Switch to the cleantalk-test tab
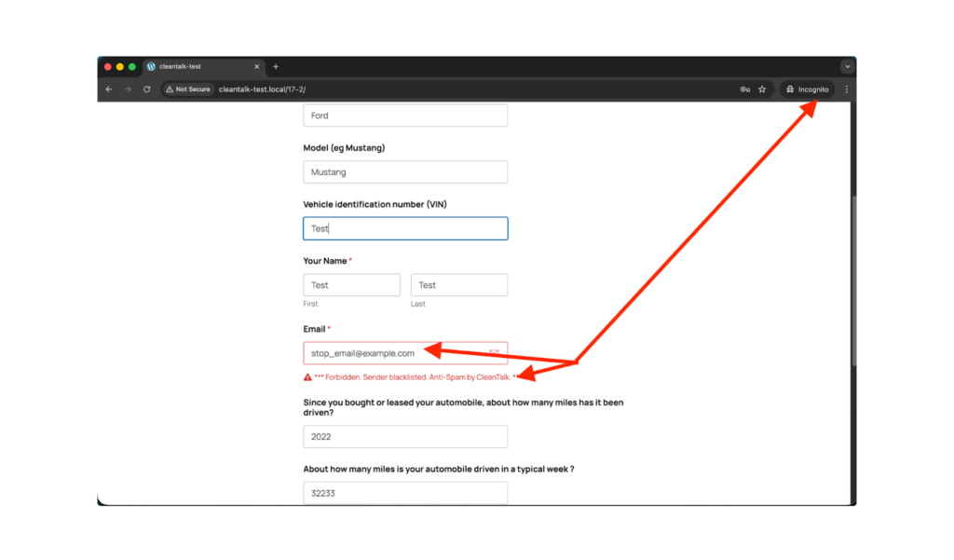Viewport: 954px width, 560px height. pos(196,67)
